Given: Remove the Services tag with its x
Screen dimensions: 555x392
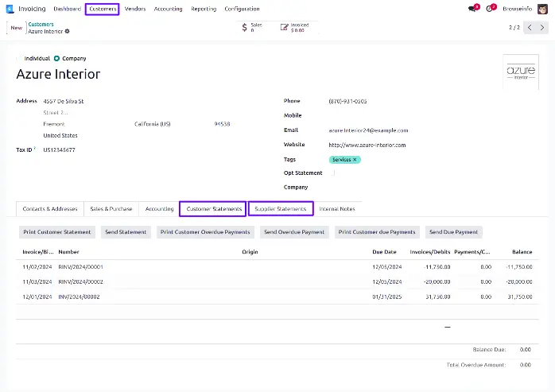Looking at the screenshot, I should pyautogui.click(x=355, y=160).
